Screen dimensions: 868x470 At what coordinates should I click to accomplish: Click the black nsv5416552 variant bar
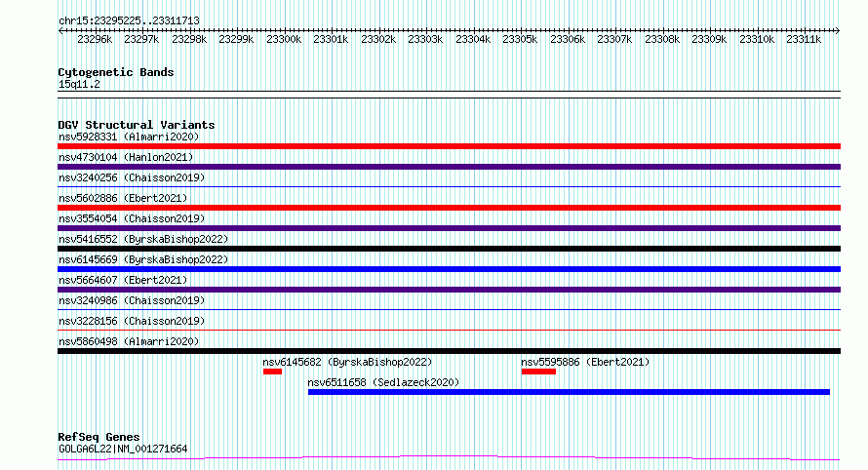pyautogui.click(x=449, y=249)
